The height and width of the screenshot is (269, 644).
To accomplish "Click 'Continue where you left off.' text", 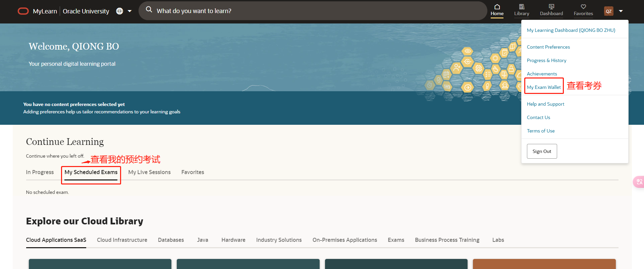I will pos(55,156).
